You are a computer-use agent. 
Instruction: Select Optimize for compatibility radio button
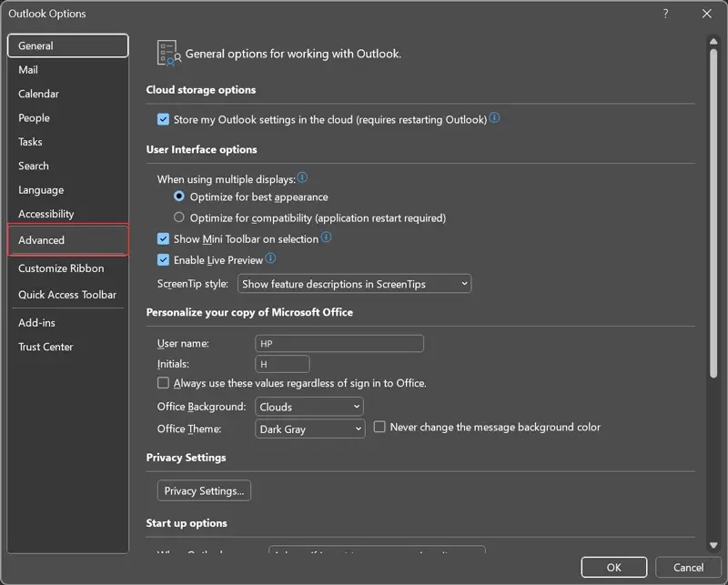click(179, 217)
